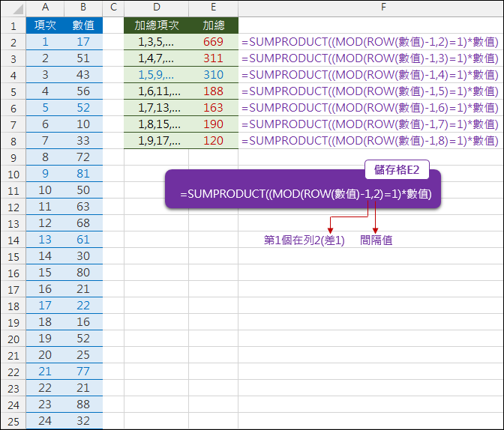504x430 pixels.
Task: Click the 項次 header cell
Action: pos(45,25)
